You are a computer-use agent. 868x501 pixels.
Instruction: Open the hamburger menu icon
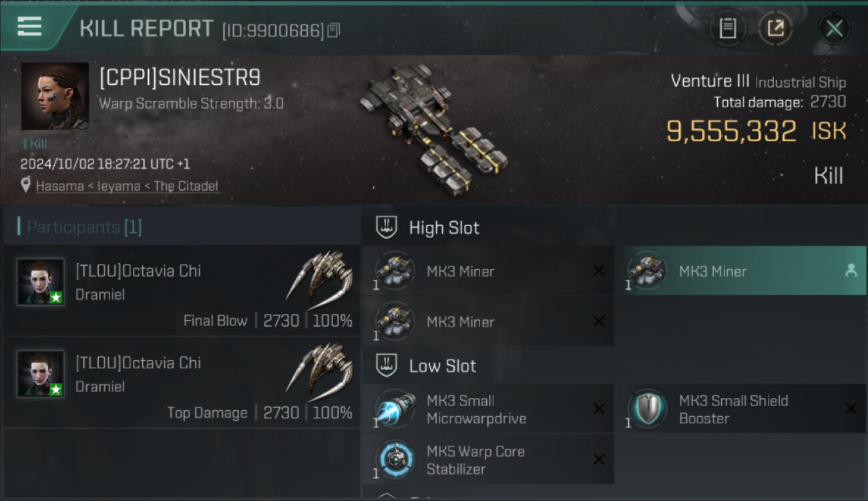coord(29,27)
